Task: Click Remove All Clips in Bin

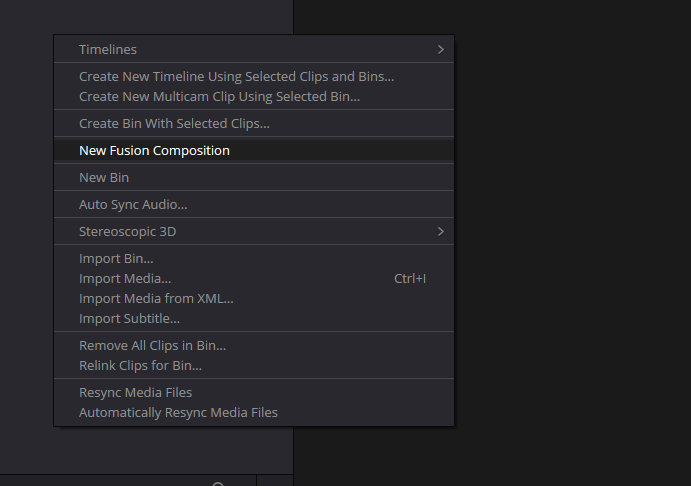Action: coord(152,346)
